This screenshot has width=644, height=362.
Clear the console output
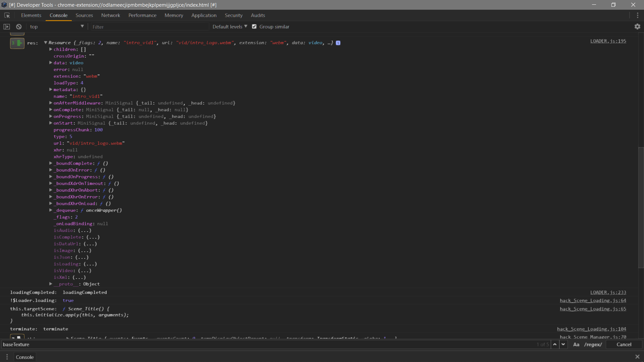18,26
